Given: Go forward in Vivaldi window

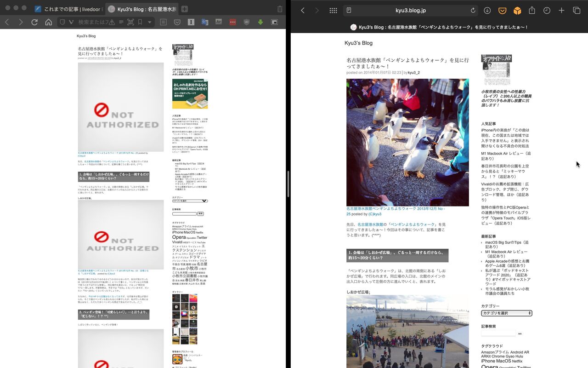Looking at the screenshot, I should click(x=21, y=22).
